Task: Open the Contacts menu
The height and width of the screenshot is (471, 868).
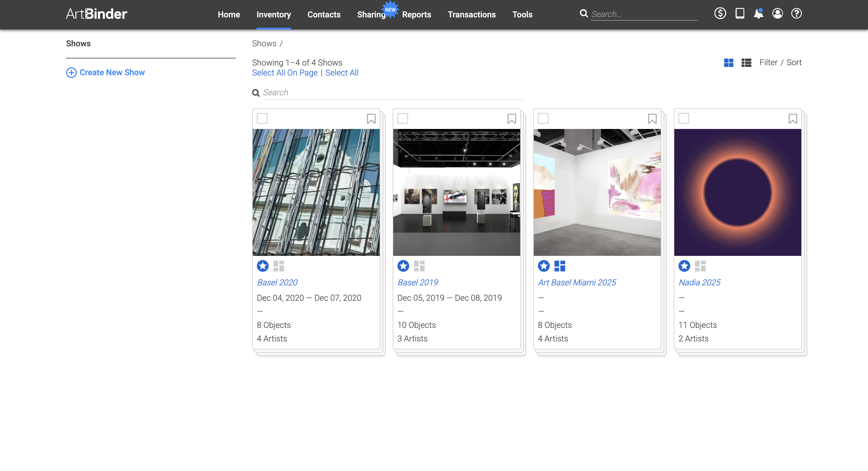Action: pos(324,14)
